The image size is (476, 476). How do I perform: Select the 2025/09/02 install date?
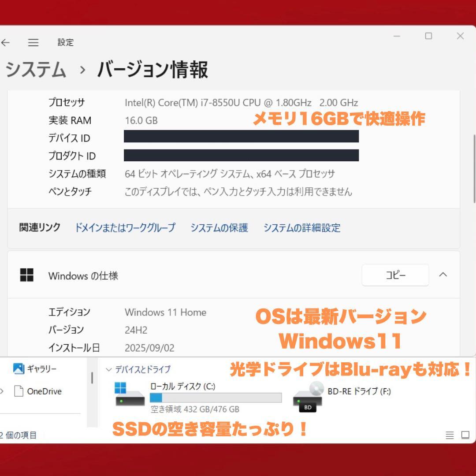[150, 348]
